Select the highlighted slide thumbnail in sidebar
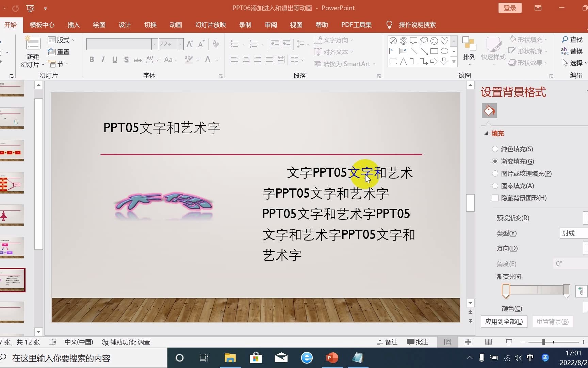Screen dimensions: 588x368 [13, 280]
